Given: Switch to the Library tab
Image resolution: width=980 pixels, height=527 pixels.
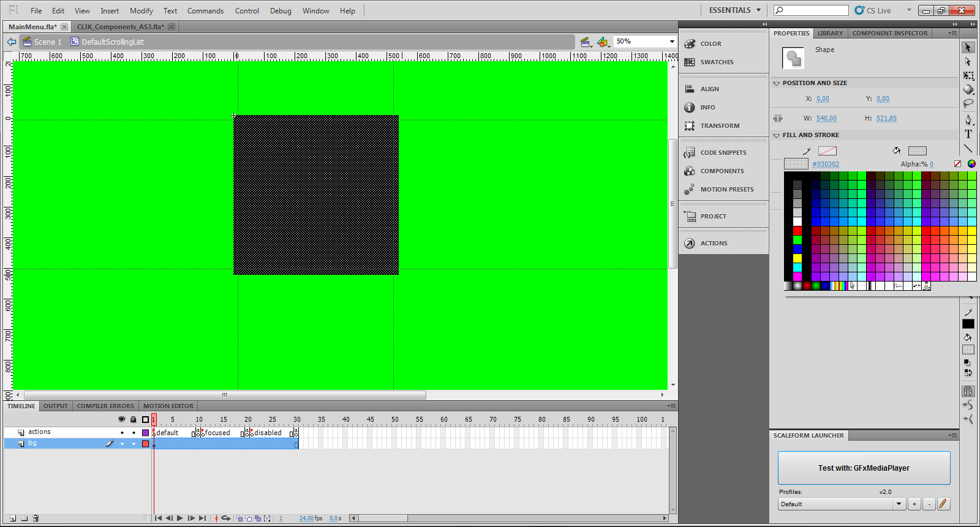Looking at the screenshot, I should (830, 34).
